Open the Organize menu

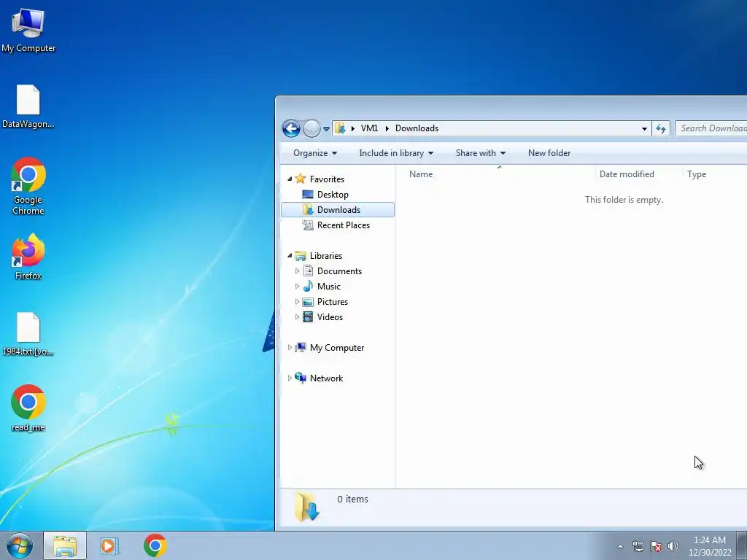point(315,153)
